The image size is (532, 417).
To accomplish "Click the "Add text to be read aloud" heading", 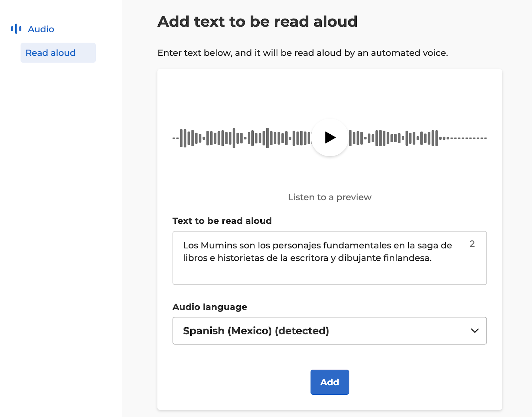I will [257, 22].
